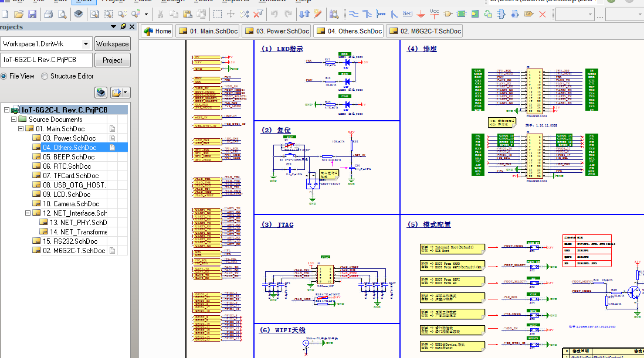Viewport: 644px width, 358px height.
Task: Place a No ERC red cross marker
Action: (x=542, y=14)
